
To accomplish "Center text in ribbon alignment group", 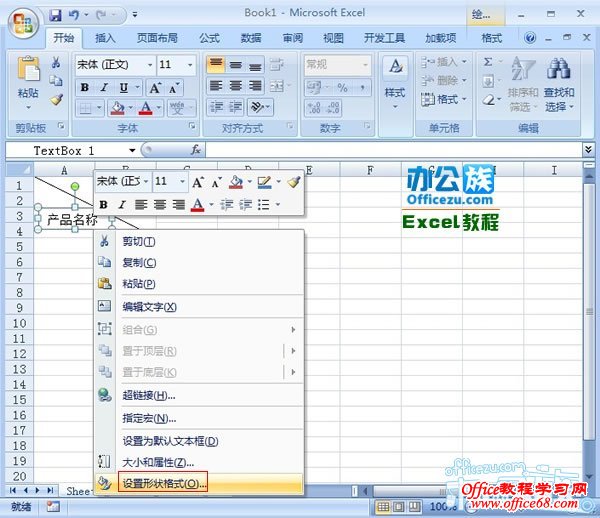I will click(x=235, y=86).
